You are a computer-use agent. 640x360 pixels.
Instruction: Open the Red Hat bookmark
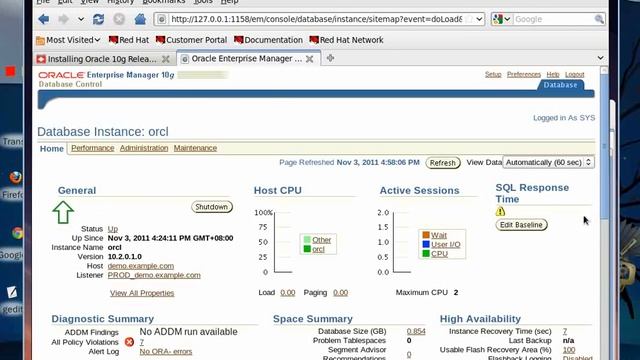(x=129, y=40)
